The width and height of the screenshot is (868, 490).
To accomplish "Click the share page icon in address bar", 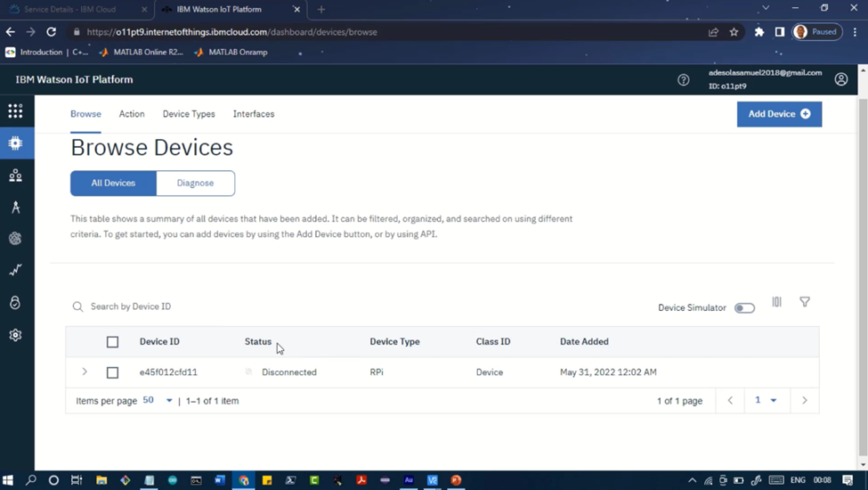I will pos(713,32).
